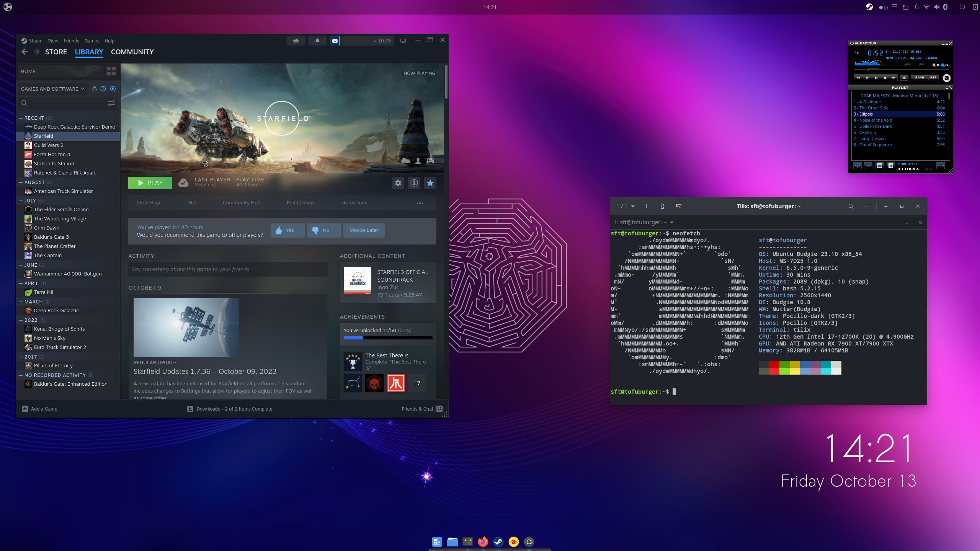The width and height of the screenshot is (980, 551).
Task: Click Tilix add terminal right icon
Action: tap(663, 206)
